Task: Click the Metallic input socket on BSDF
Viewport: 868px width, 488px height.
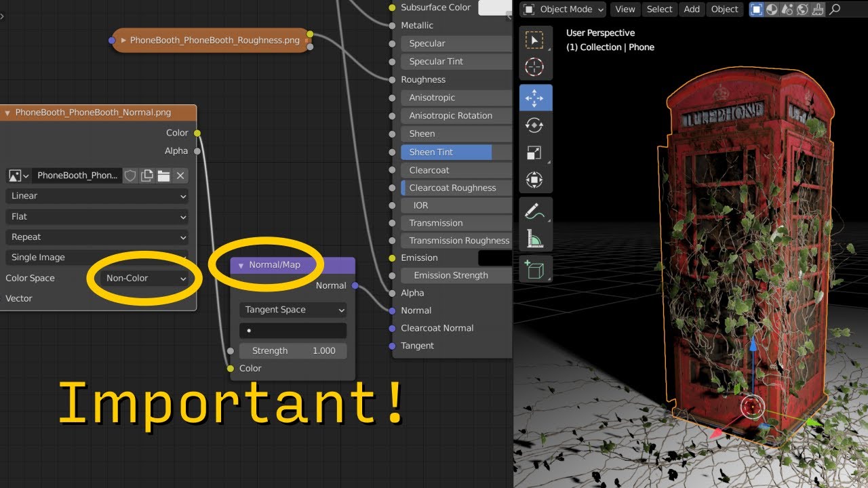Action: click(392, 26)
